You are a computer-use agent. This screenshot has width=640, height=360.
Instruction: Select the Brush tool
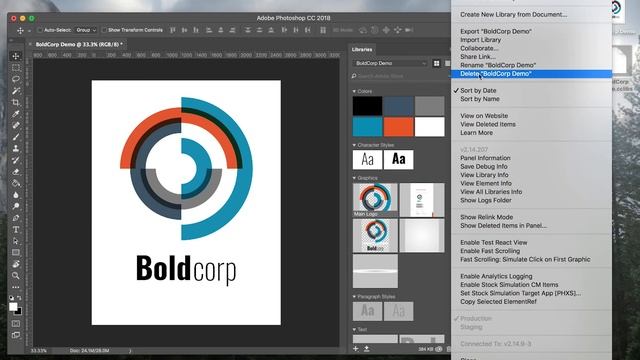16,137
